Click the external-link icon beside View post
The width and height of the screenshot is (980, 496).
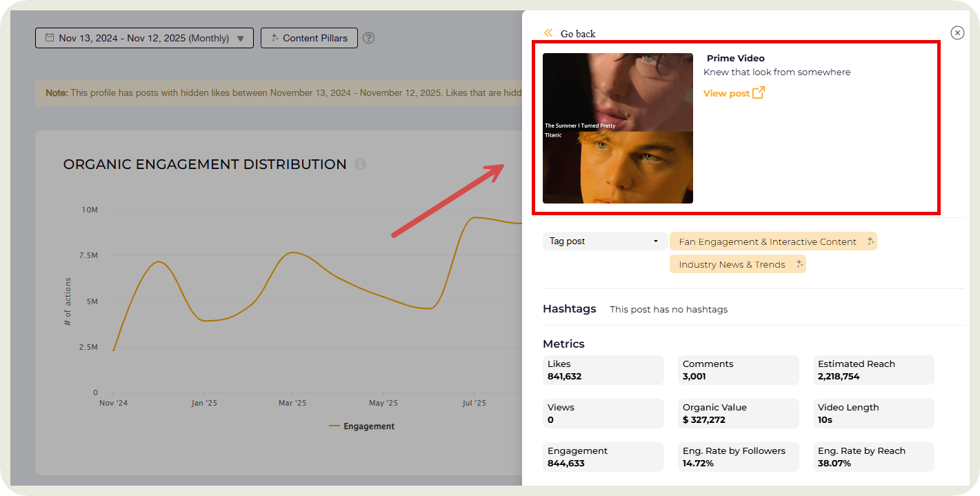(x=759, y=92)
